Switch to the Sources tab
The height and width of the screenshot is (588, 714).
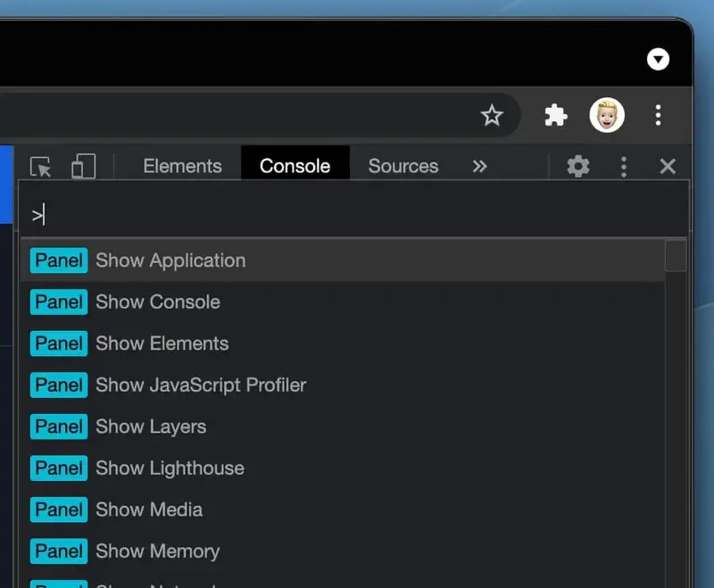(403, 166)
